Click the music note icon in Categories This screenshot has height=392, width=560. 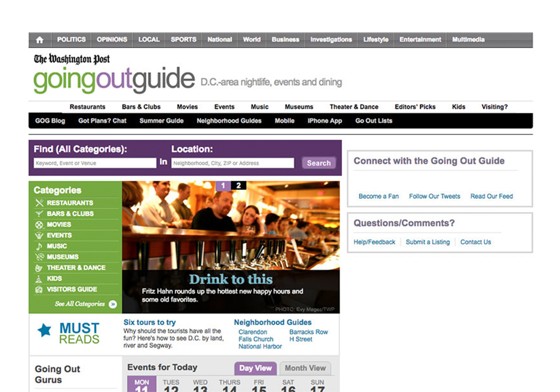[x=39, y=246]
